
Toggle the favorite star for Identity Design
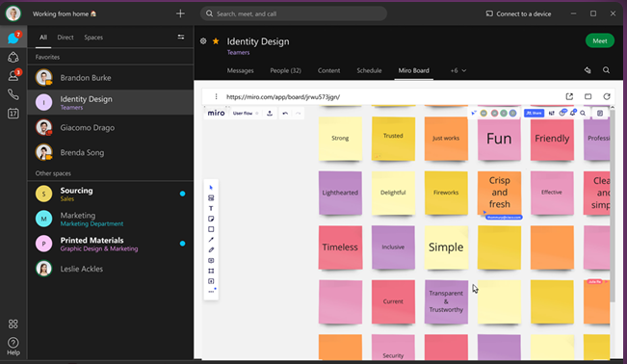tap(216, 40)
